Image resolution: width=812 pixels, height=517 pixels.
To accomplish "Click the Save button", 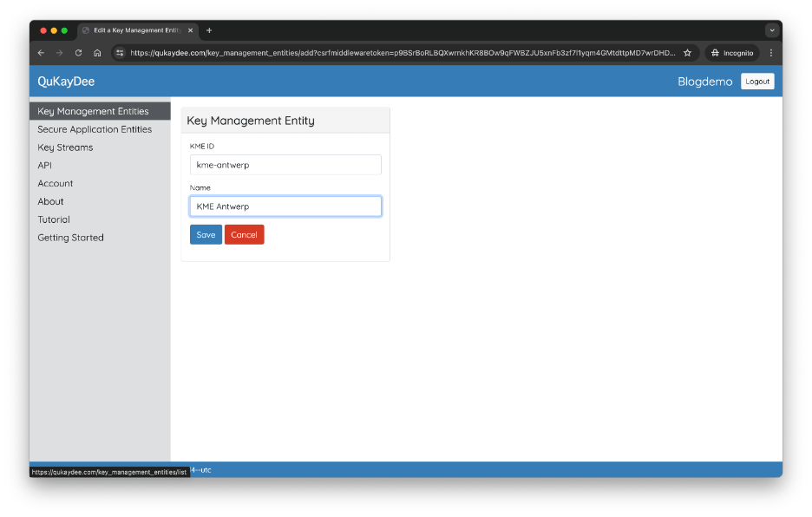I will pos(206,235).
